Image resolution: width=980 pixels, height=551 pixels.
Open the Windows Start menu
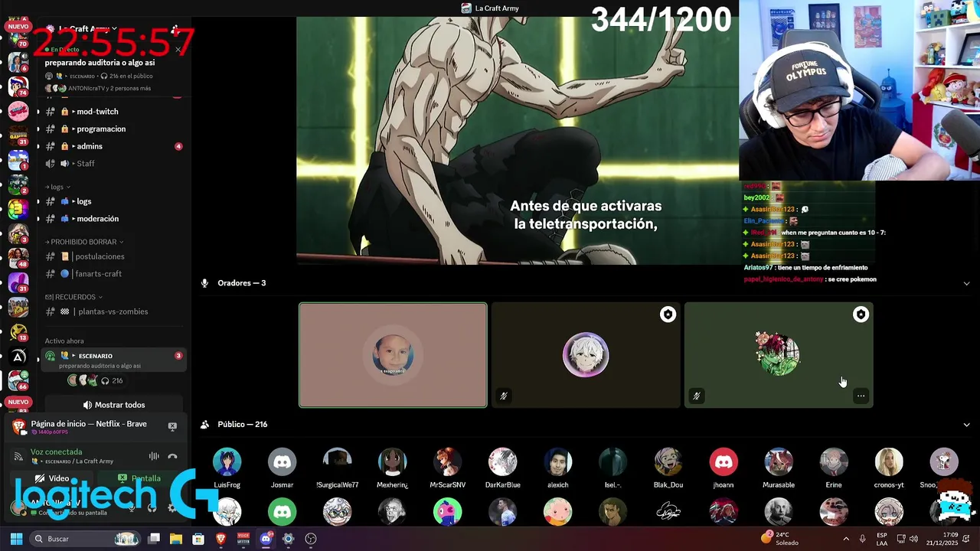(x=16, y=539)
